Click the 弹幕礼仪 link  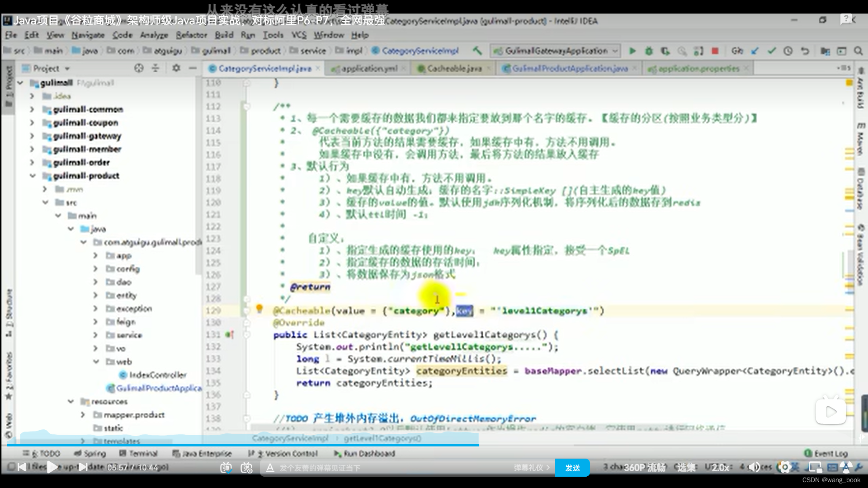[532, 468]
